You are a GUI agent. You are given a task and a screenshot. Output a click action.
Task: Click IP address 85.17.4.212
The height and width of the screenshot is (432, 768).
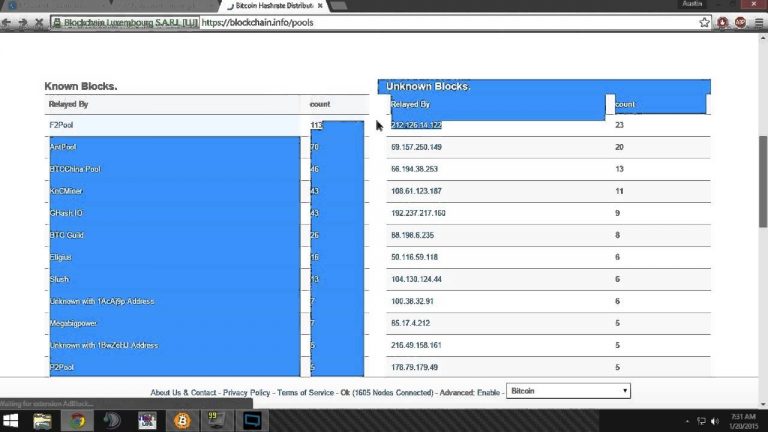(x=410, y=323)
